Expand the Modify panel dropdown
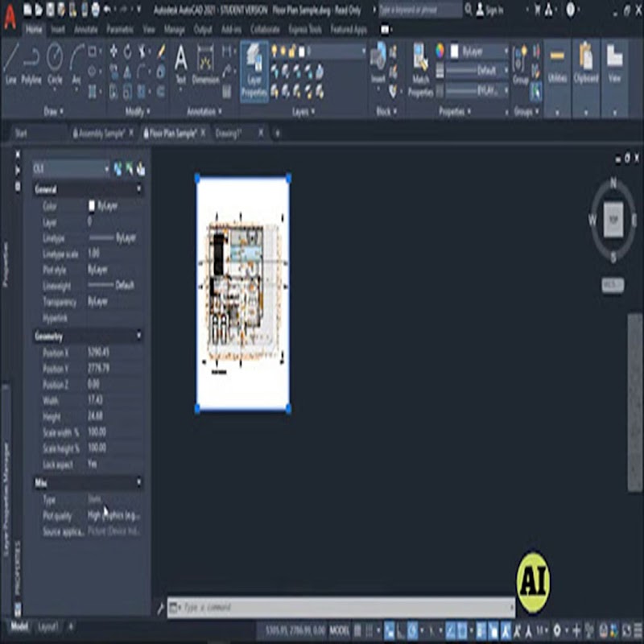644x644 pixels. (x=138, y=111)
